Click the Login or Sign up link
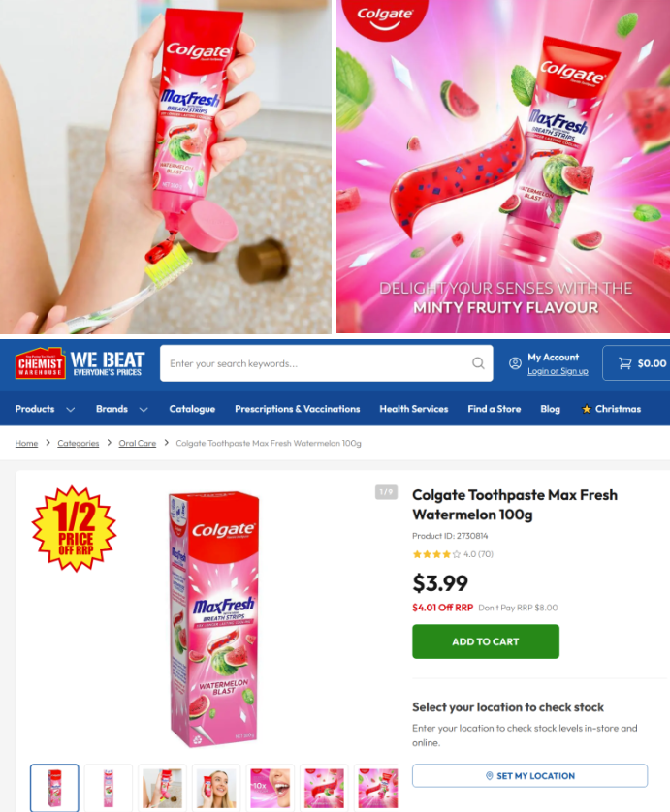The height and width of the screenshot is (812, 670). pyautogui.click(x=558, y=371)
